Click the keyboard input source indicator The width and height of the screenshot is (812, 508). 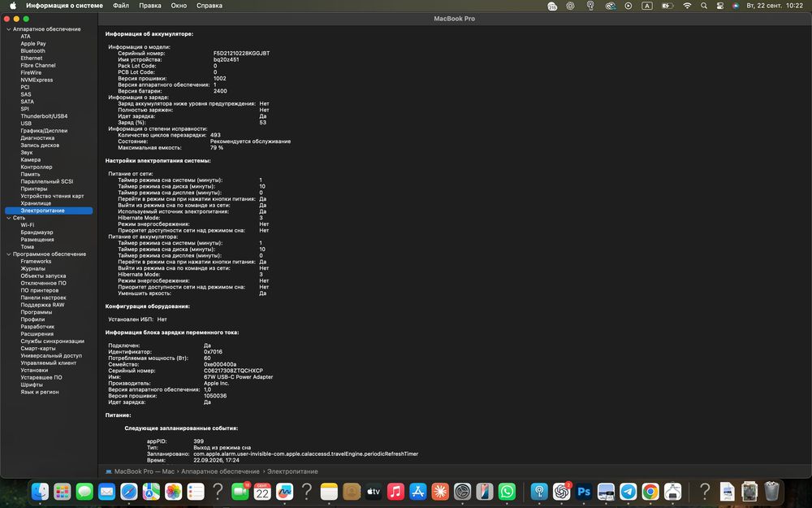pos(647,6)
